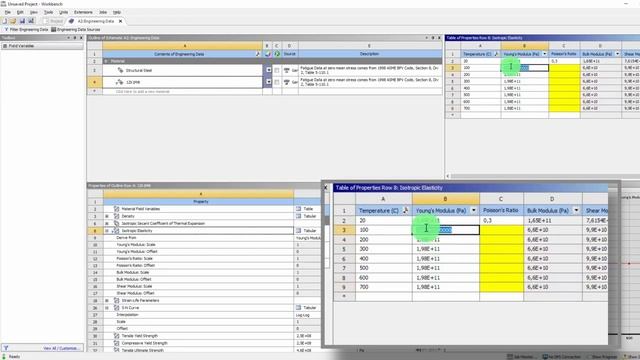The image size is (640, 360).
Task: Click filter icon in Contents of Engineering Data header
Action: coord(258,54)
